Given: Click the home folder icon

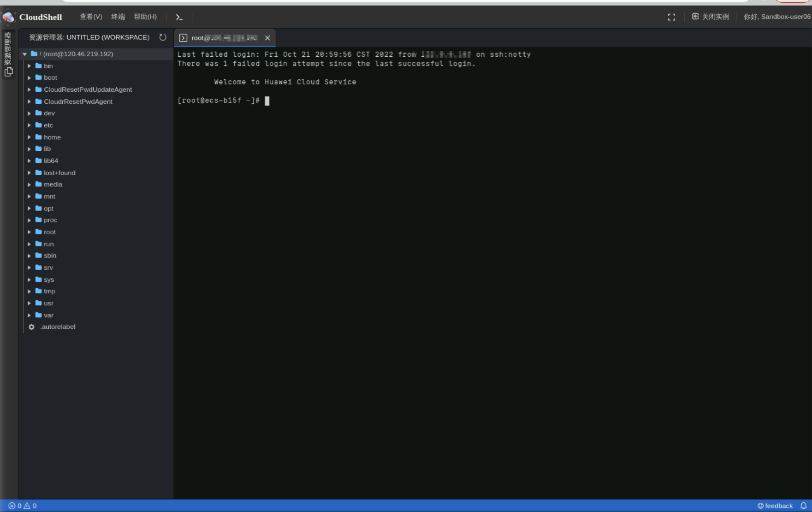Looking at the screenshot, I should point(39,137).
